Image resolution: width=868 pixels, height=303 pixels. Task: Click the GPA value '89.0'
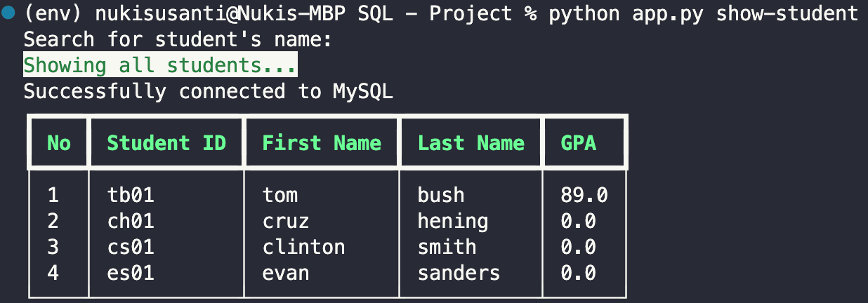(x=584, y=195)
